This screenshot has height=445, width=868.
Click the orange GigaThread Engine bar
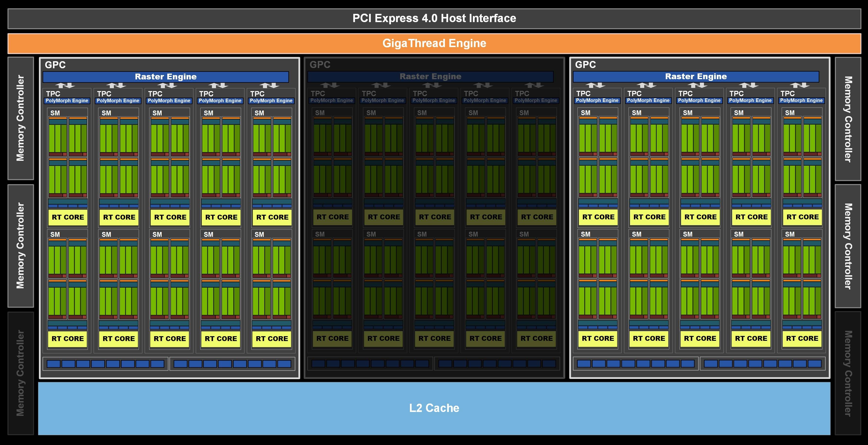tap(434, 43)
